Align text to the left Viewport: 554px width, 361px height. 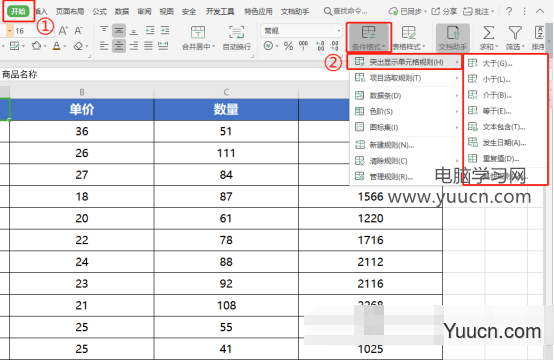click(x=104, y=46)
